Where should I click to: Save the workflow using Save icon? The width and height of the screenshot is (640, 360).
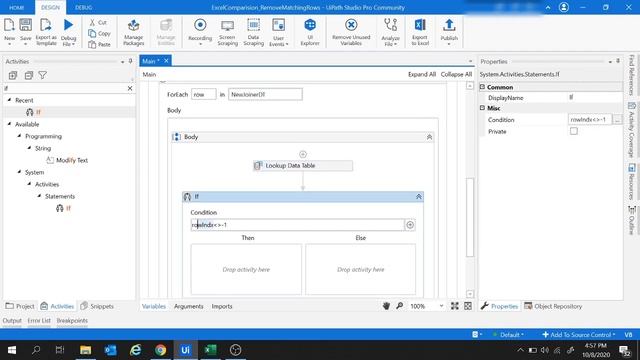25,31
